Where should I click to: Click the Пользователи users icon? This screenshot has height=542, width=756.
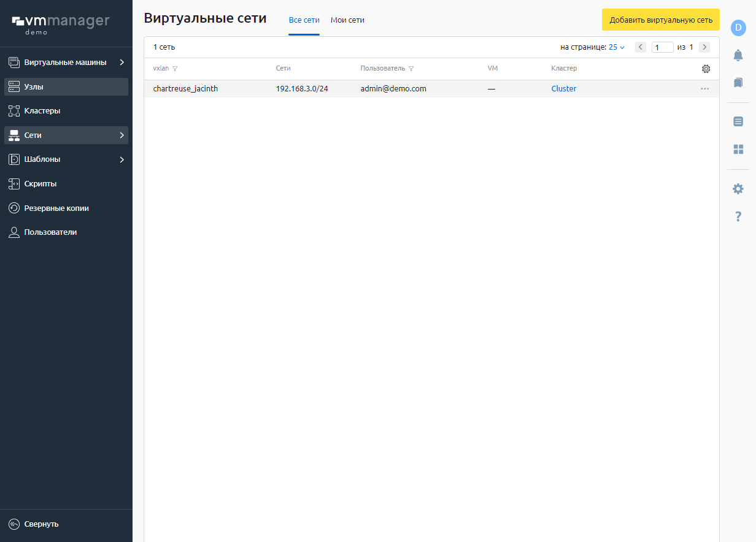[14, 232]
